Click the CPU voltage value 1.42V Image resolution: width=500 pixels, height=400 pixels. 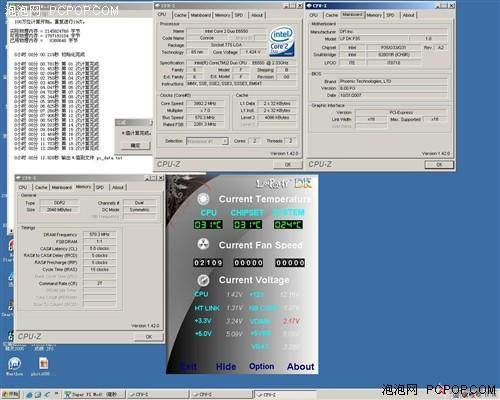pyautogui.click(x=234, y=294)
